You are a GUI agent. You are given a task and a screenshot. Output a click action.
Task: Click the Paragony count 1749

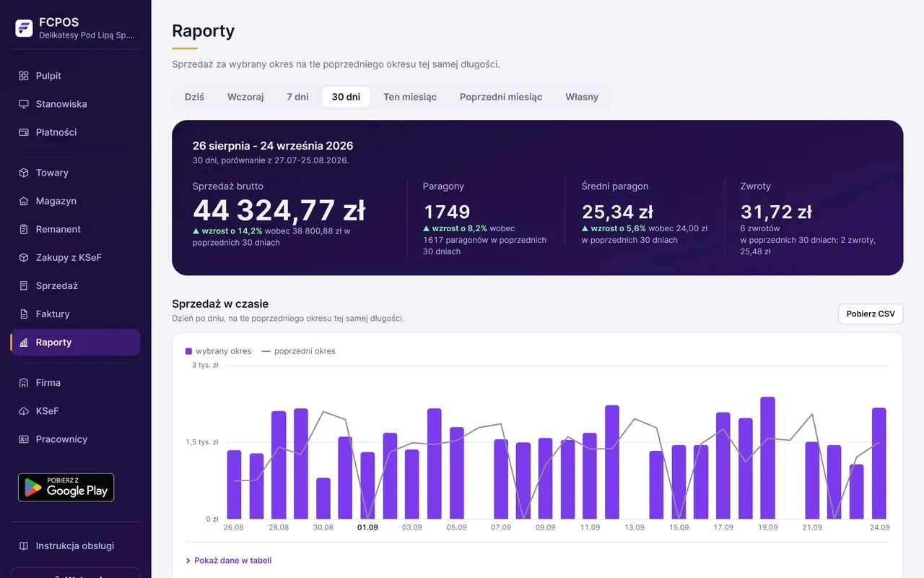447,212
